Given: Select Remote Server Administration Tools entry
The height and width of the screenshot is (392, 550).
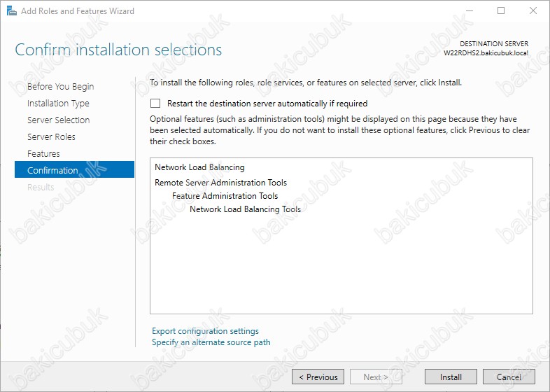Looking at the screenshot, I should [x=220, y=183].
